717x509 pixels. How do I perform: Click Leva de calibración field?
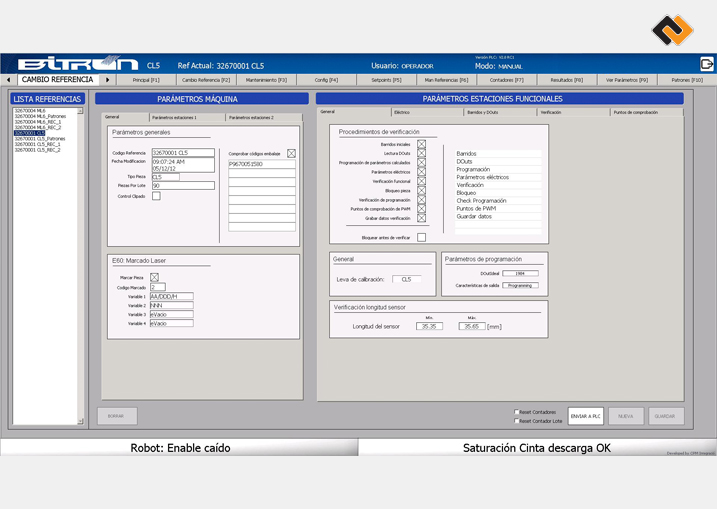click(407, 279)
